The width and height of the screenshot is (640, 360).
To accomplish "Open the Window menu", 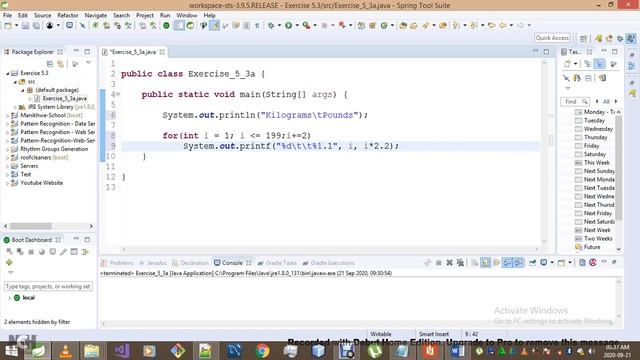I will pyautogui.click(x=187, y=16).
